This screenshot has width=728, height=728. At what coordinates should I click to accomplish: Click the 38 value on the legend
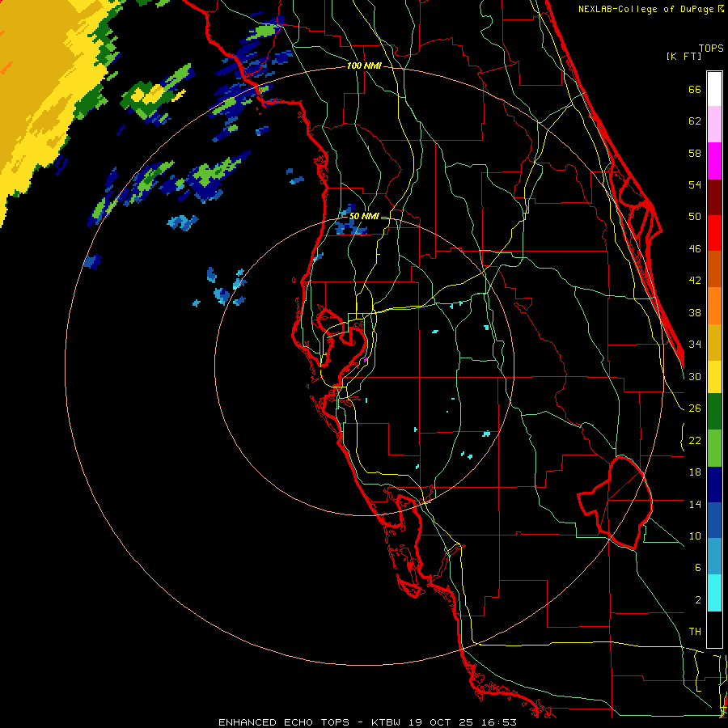pos(695,312)
